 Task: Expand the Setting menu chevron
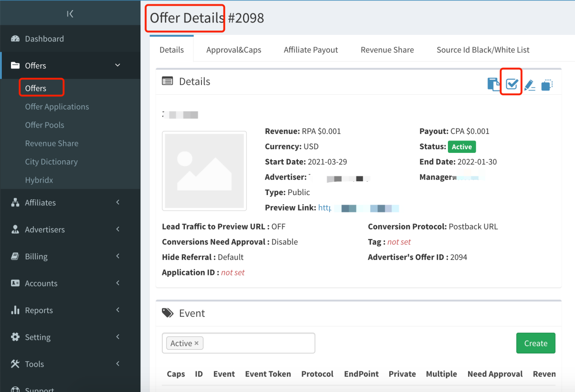click(x=118, y=336)
